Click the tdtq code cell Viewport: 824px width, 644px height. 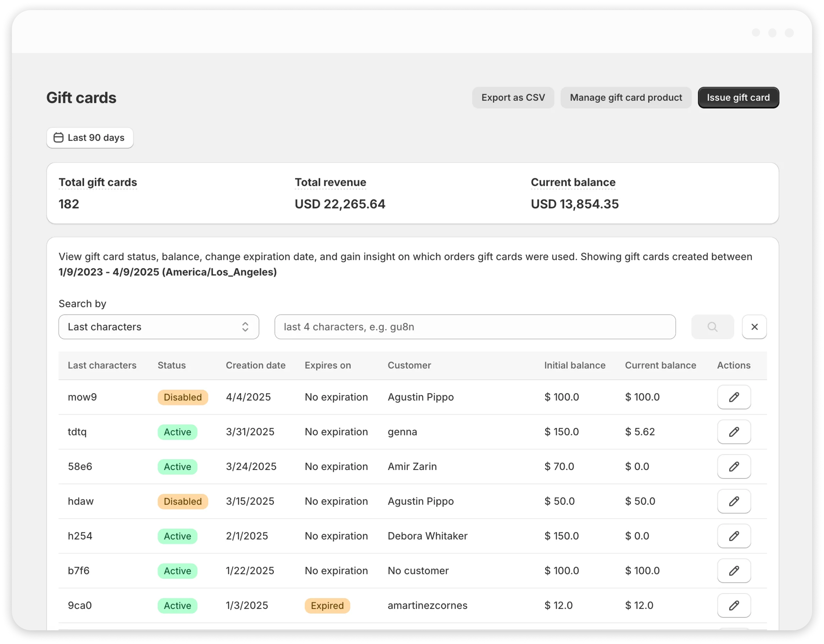pyautogui.click(x=77, y=432)
